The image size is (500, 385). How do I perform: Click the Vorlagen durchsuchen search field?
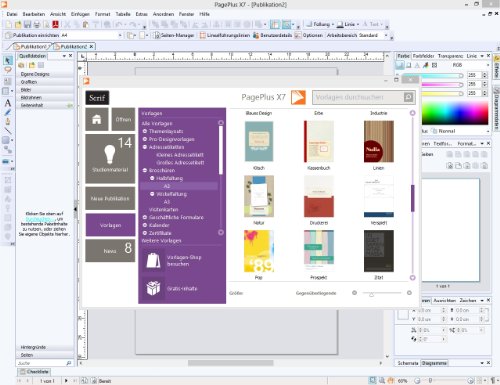[358, 97]
